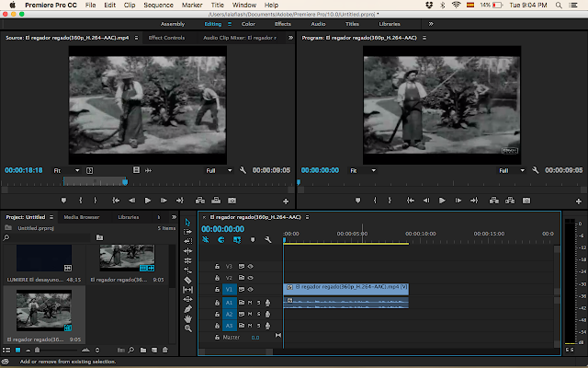The height and width of the screenshot is (368, 588).
Task: Select the Slip tool
Action: click(x=187, y=290)
